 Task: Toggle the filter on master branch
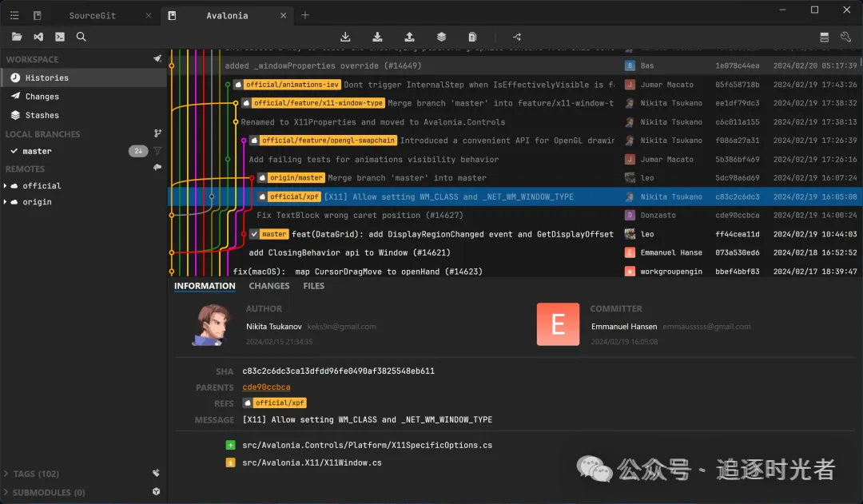157,151
